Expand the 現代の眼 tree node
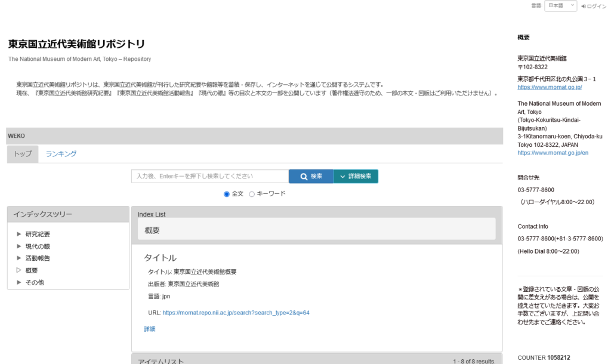The width and height of the screenshot is (611, 364). click(x=18, y=246)
